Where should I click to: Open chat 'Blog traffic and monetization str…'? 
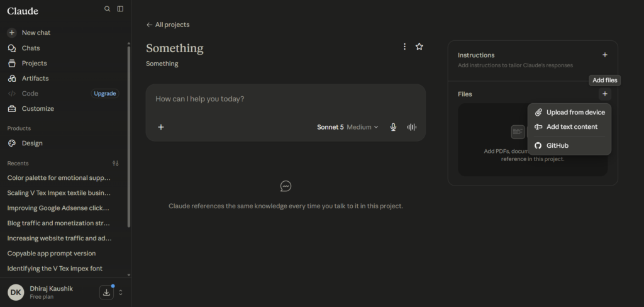(x=58, y=223)
